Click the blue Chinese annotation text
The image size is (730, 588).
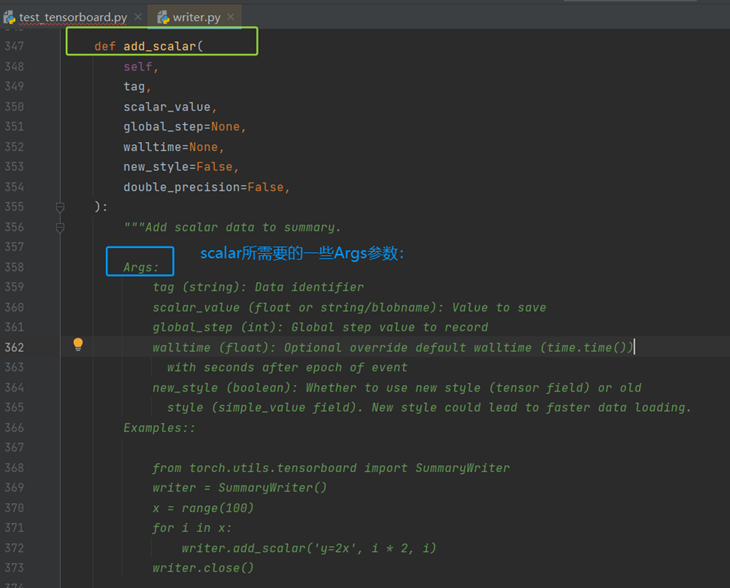302,254
